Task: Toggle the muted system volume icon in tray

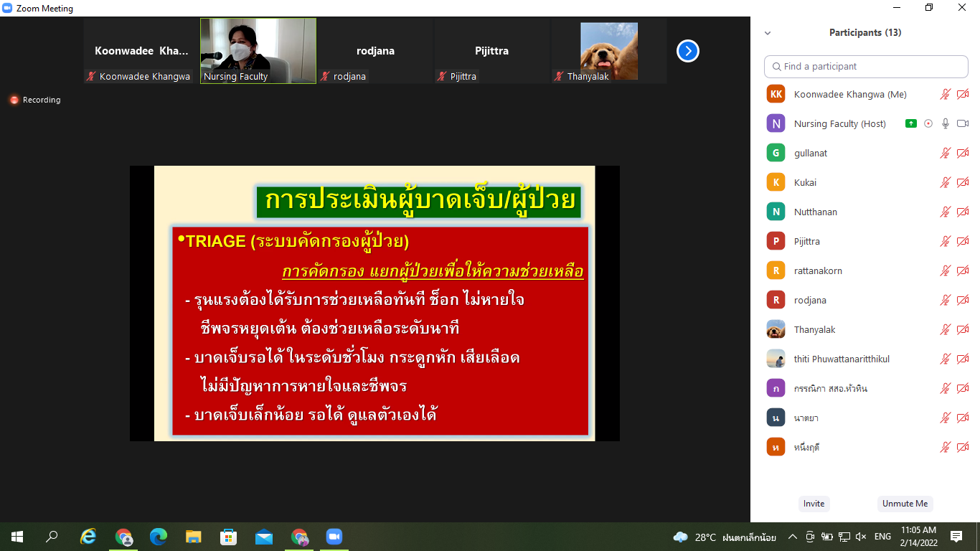Action: tap(861, 537)
